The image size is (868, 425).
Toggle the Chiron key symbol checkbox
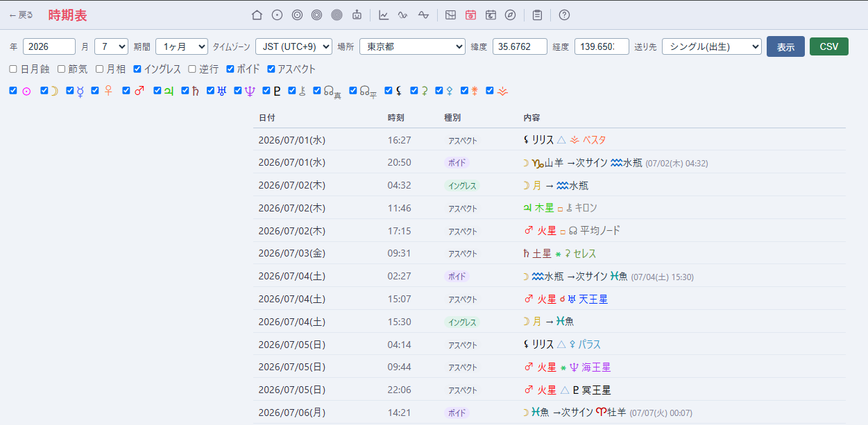coord(292,90)
